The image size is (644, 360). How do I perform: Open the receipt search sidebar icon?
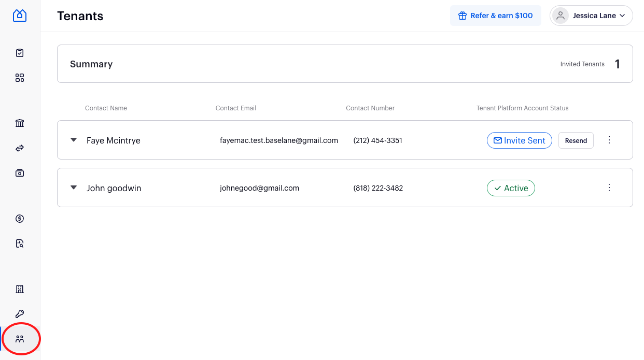tap(20, 243)
